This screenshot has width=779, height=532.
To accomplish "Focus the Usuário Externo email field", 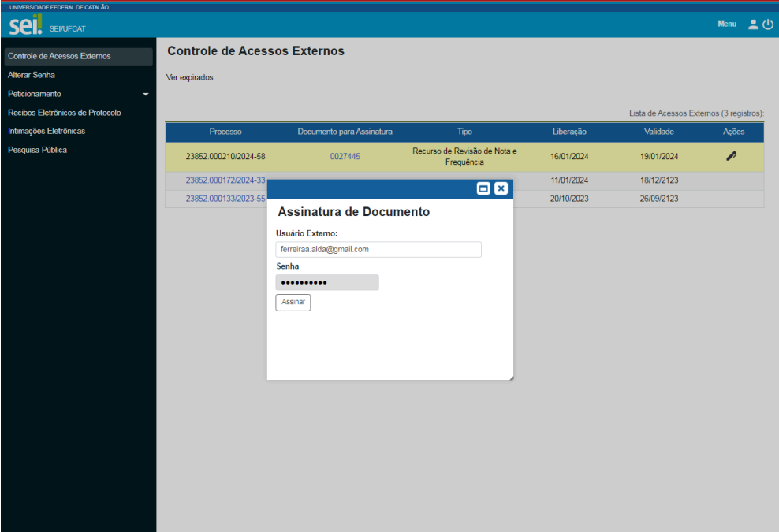I will coord(378,249).
